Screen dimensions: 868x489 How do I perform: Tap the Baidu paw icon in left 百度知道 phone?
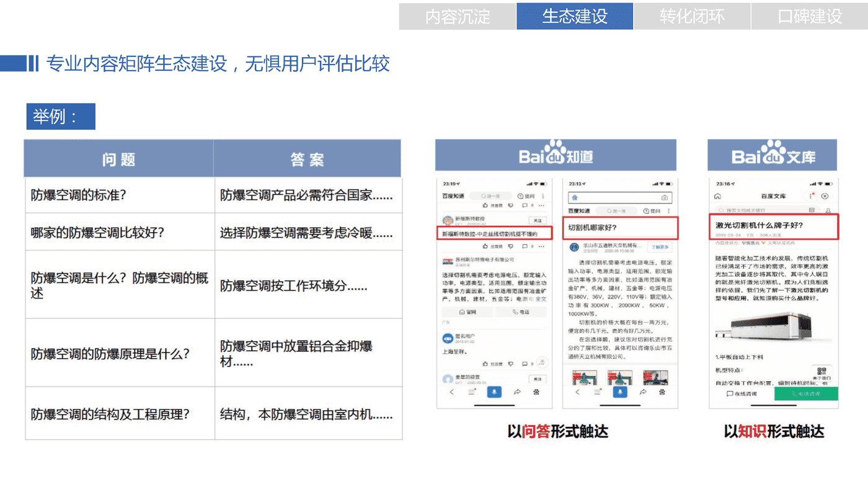point(536,392)
